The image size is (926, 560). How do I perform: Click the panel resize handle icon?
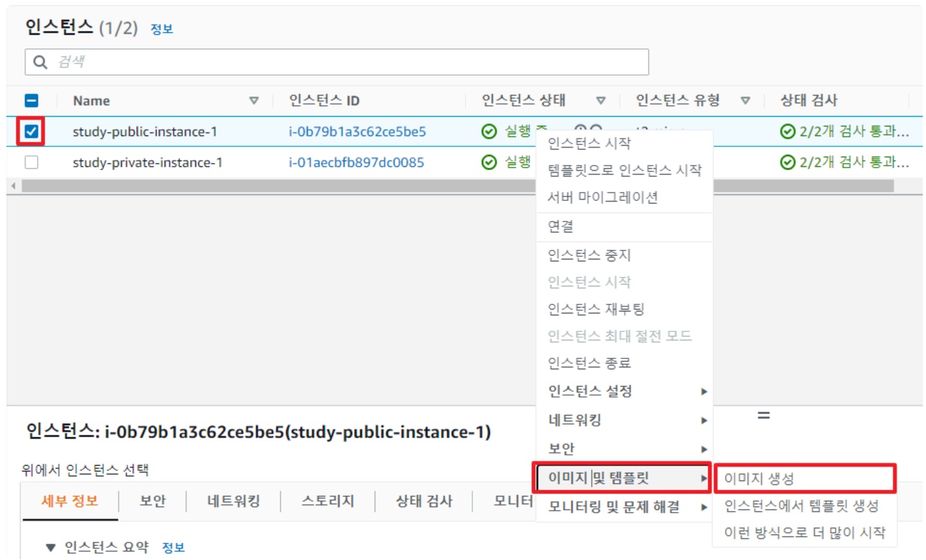click(763, 416)
